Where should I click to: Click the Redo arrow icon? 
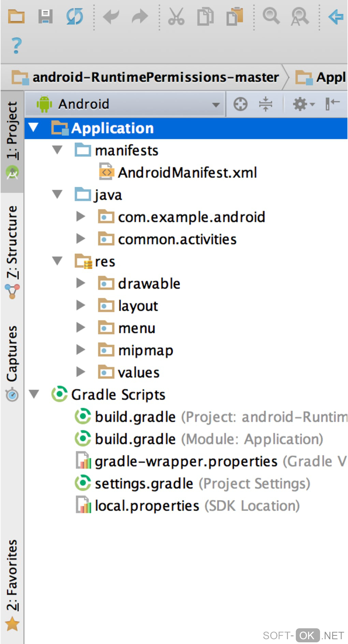point(140,16)
